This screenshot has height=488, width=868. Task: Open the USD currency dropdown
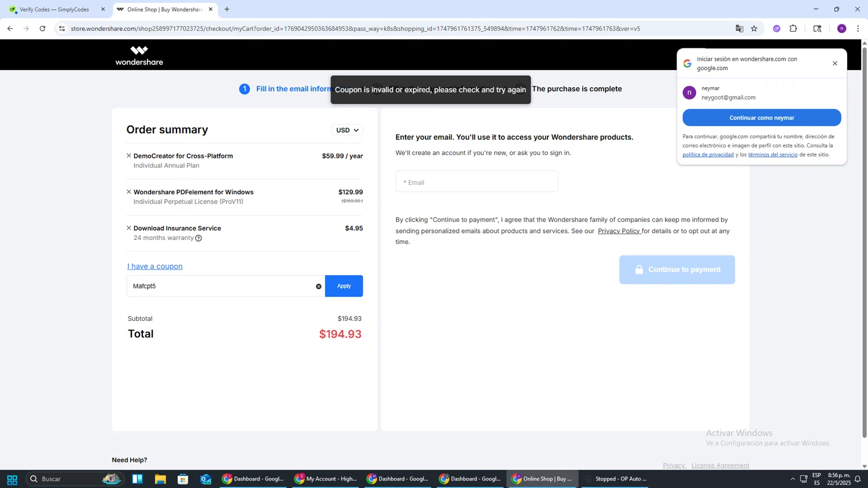click(x=347, y=130)
